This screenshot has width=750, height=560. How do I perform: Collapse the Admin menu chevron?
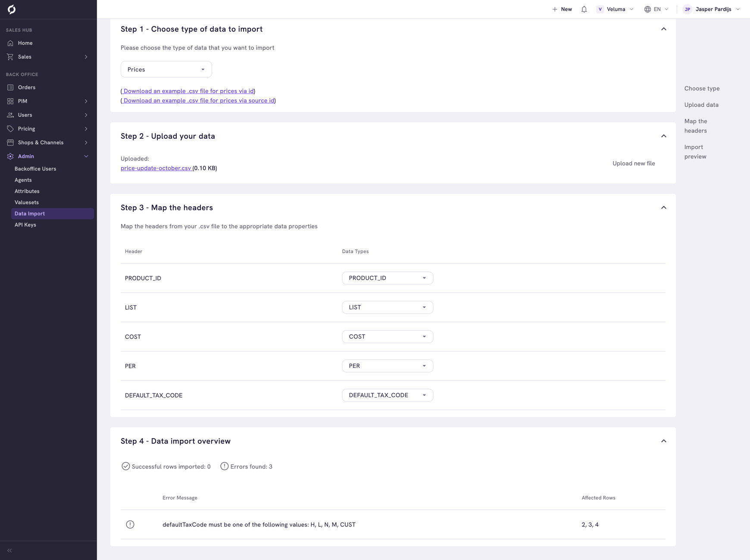click(x=86, y=156)
